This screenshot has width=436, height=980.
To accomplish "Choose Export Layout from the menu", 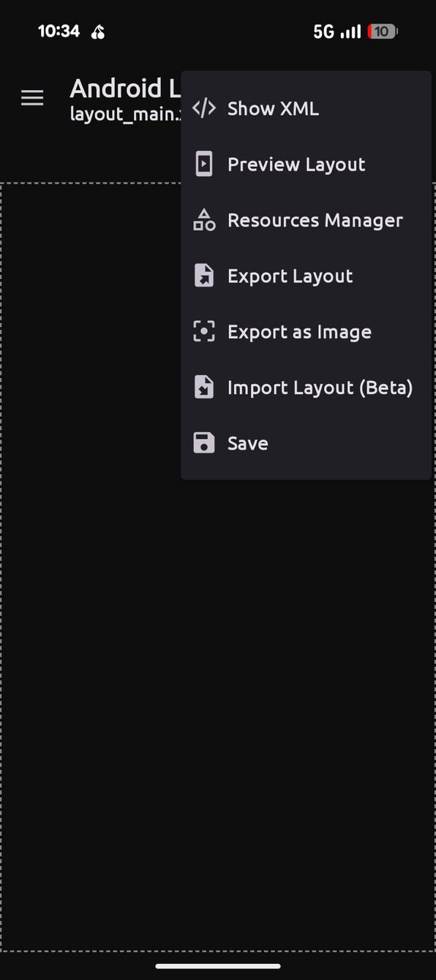I will pyautogui.click(x=290, y=275).
